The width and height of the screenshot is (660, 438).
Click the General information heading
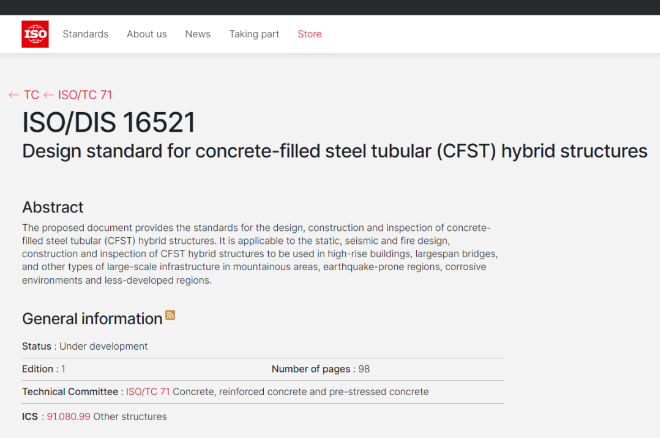click(92, 318)
